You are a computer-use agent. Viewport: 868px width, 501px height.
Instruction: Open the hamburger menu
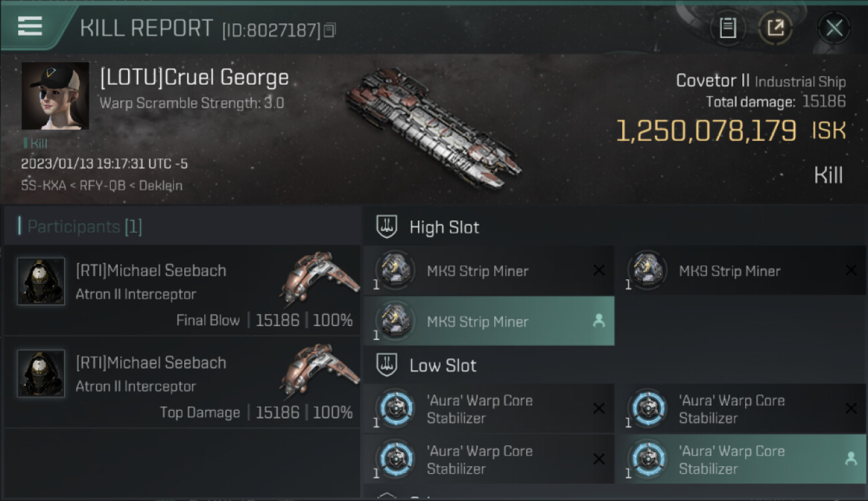coord(30,26)
